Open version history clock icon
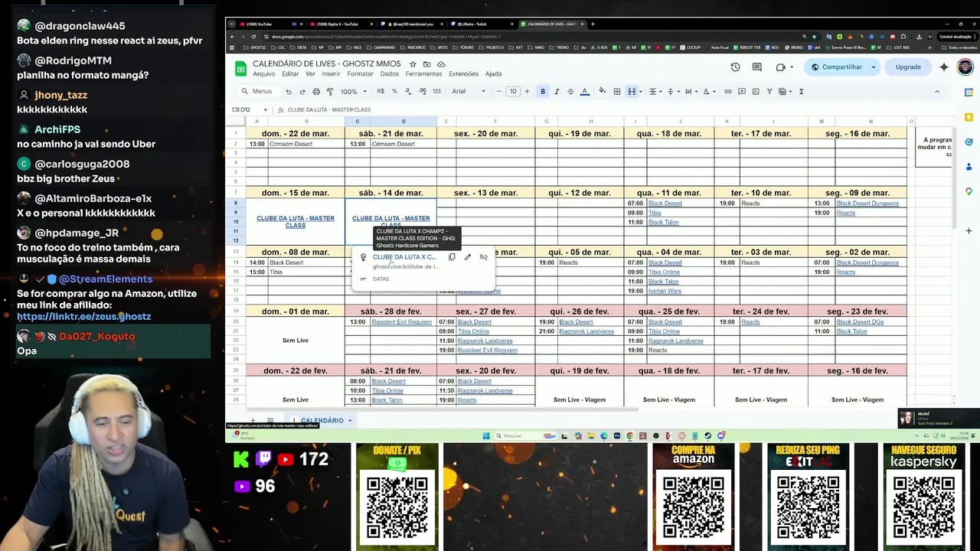The image size is (980, 551). click(x=735, y=67)
